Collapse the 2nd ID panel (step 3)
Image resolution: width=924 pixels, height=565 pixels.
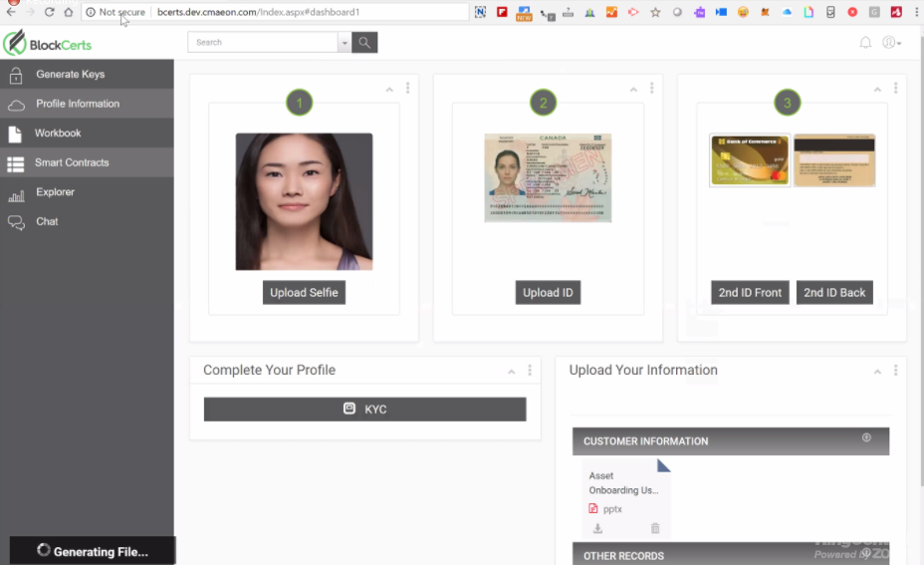tap(877, 90)
